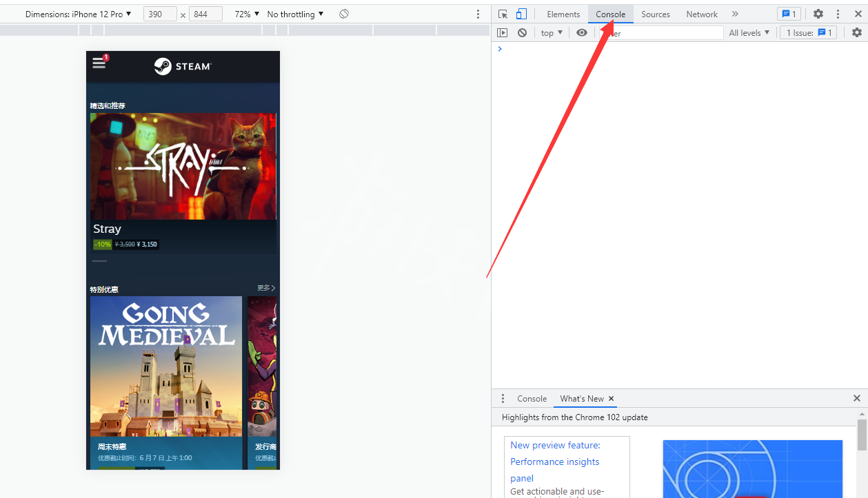Click the What's New blue preview image
Viewport: 868px width, 498px height.
pos(752,469)
